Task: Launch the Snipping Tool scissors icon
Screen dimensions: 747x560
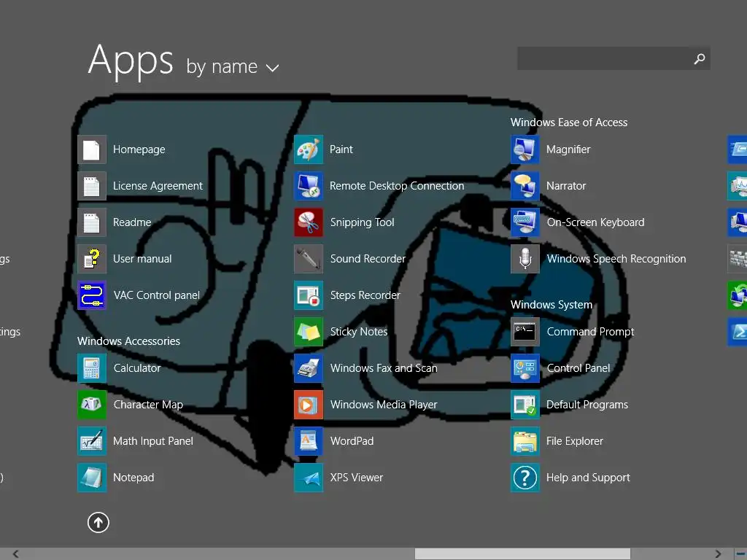Action: [x=309, y=222]
